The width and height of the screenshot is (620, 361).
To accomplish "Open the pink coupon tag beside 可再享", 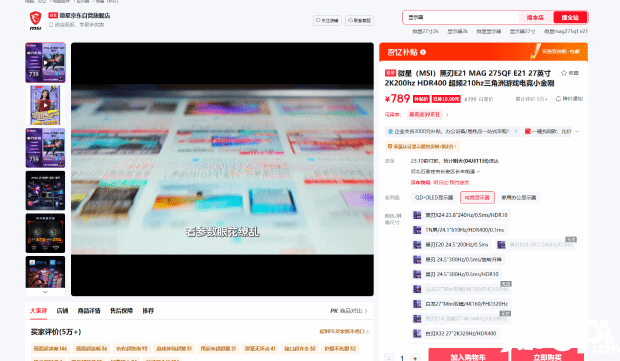I will click(425, 114).
